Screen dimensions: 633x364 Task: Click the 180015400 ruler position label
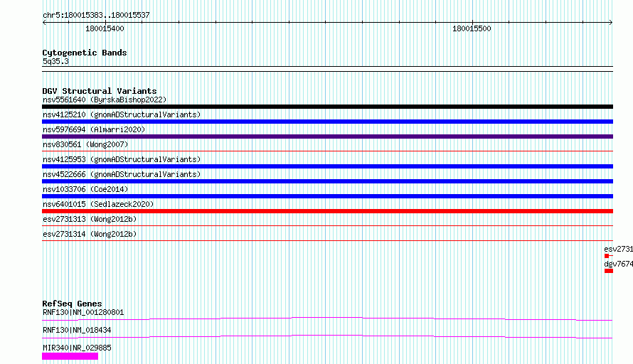pos(105,28)
